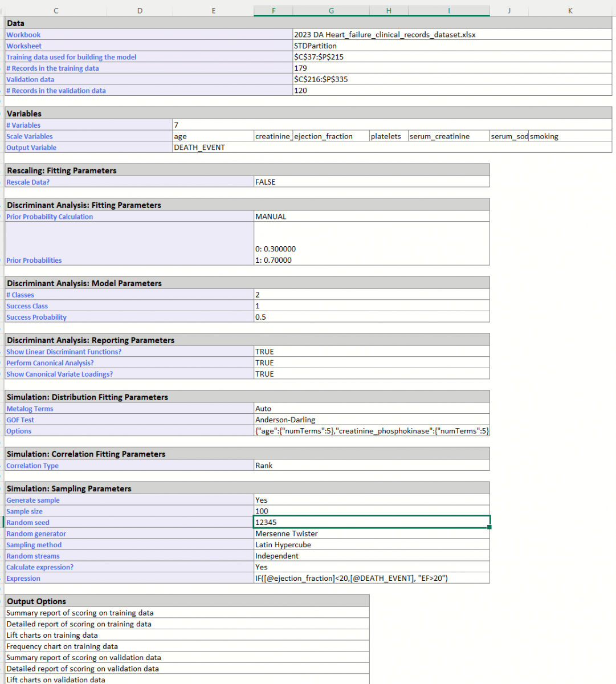This screenshot has width=616, height=684.
Task: Select the serum_creatinine scale variable cell
Action: (439, 136)
